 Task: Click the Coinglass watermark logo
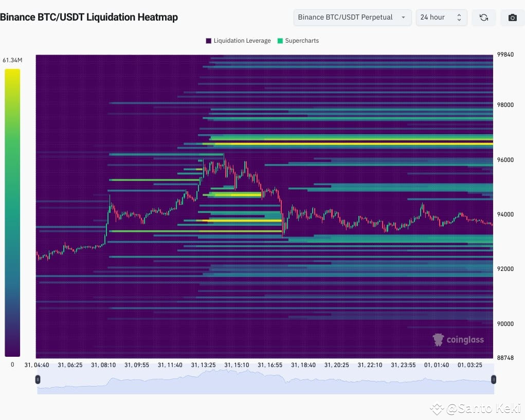tap(438, 339)
